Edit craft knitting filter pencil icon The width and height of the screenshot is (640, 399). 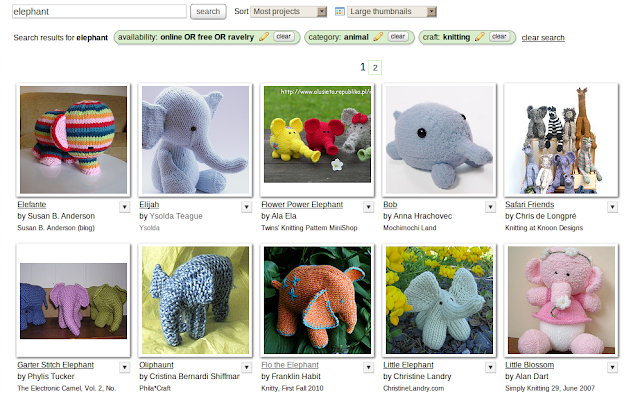480,37
